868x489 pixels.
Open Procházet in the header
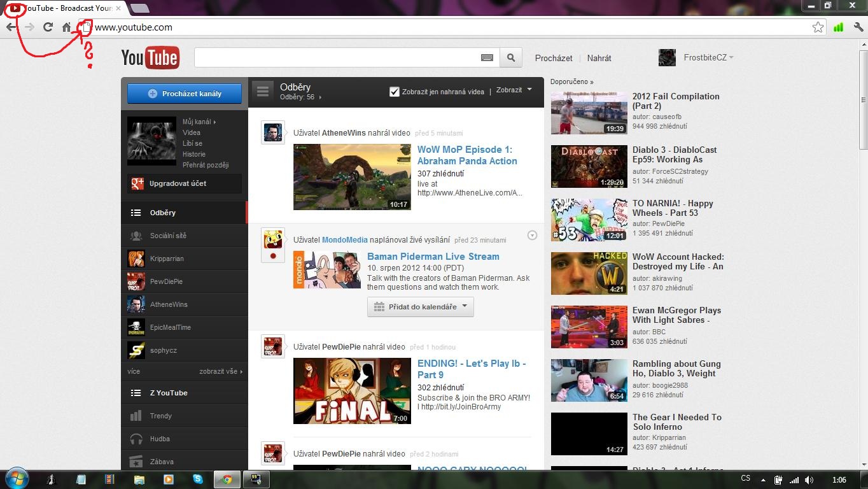click(x=554, y=58)
